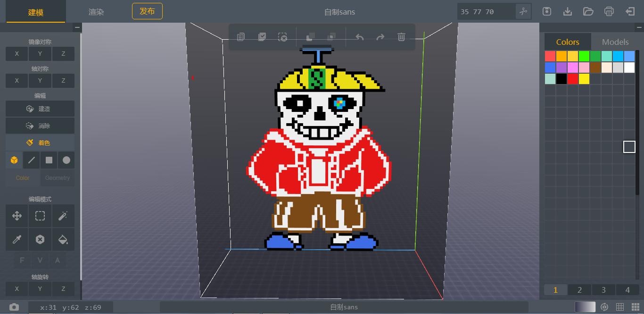
Task: Click the printer icon
Action: tap(609, 11)
